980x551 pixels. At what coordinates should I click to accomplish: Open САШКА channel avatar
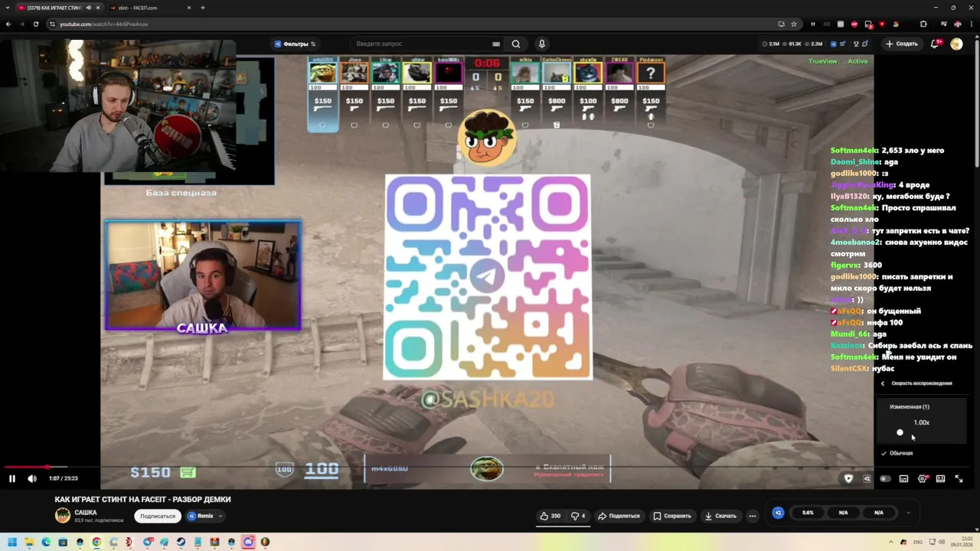coord(63,516)
